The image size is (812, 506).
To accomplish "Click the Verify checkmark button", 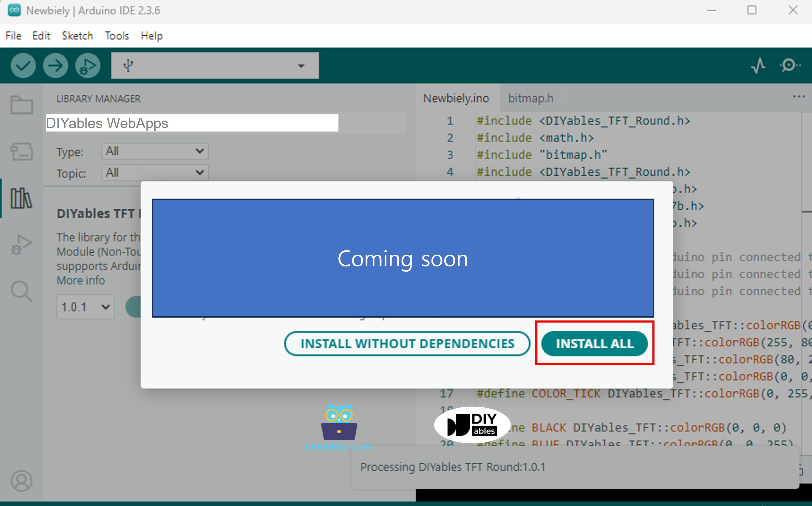I will [23, 66].
